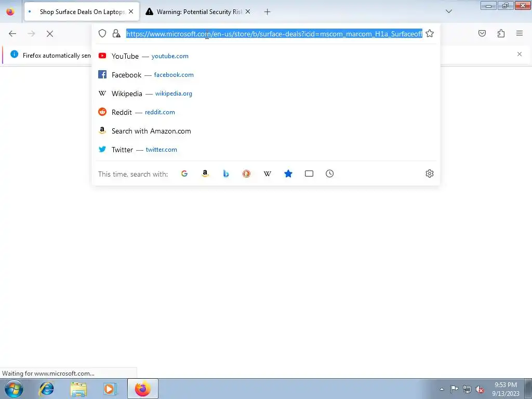Search history via clock icon
The image size is (532, 399).
click(330, 174)
